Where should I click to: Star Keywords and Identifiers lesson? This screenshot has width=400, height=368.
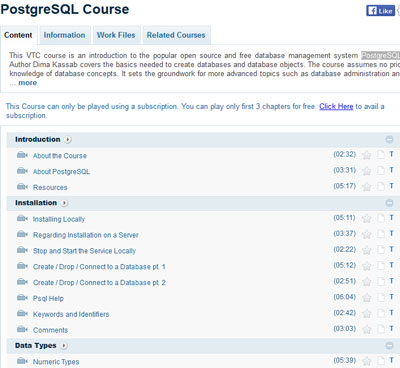[367, 314]
